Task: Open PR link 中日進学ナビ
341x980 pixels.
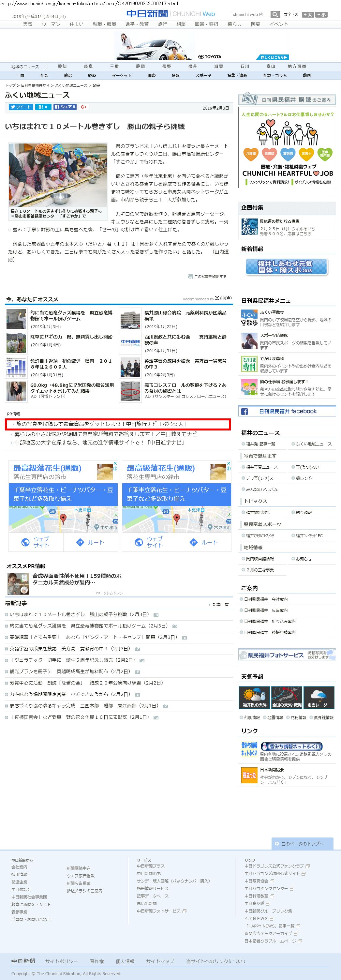Action: click(x=100, y=443)
